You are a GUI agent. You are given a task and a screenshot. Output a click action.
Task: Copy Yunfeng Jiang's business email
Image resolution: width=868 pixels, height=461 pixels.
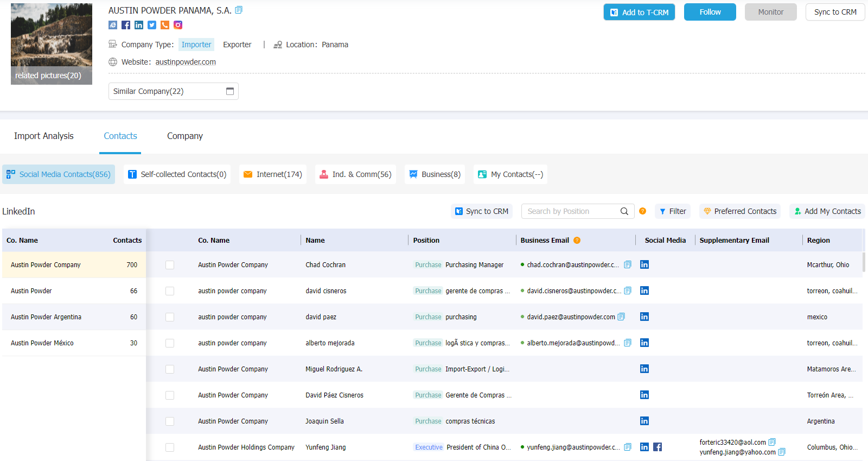(x=628, y=447)
